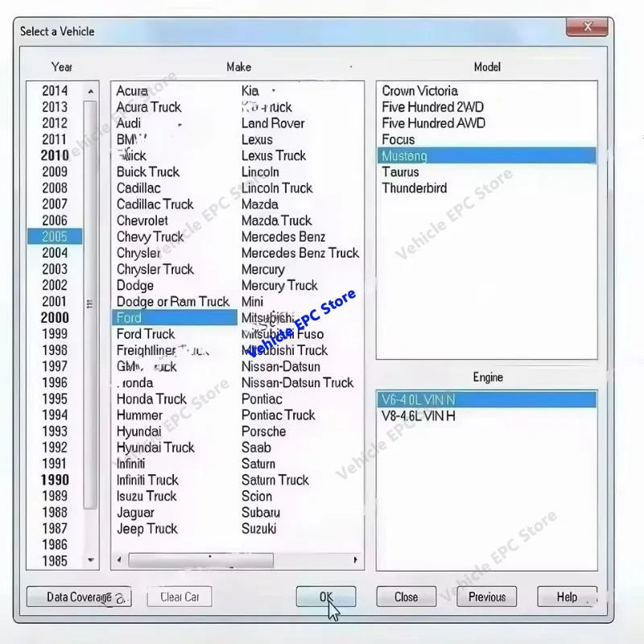
Task: Select Isuzu Truck make
Action: pos(147,496)
